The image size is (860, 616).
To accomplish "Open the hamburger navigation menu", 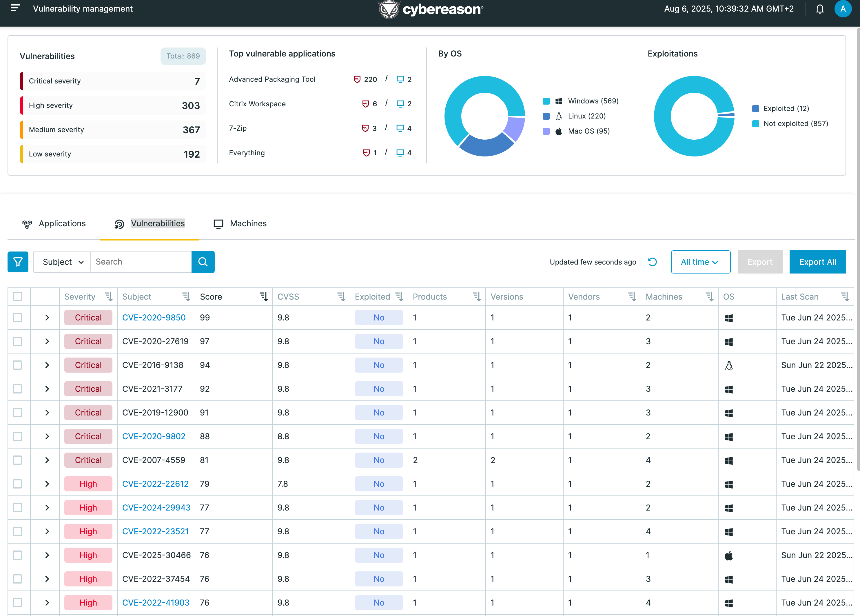I will coord(15,8).
